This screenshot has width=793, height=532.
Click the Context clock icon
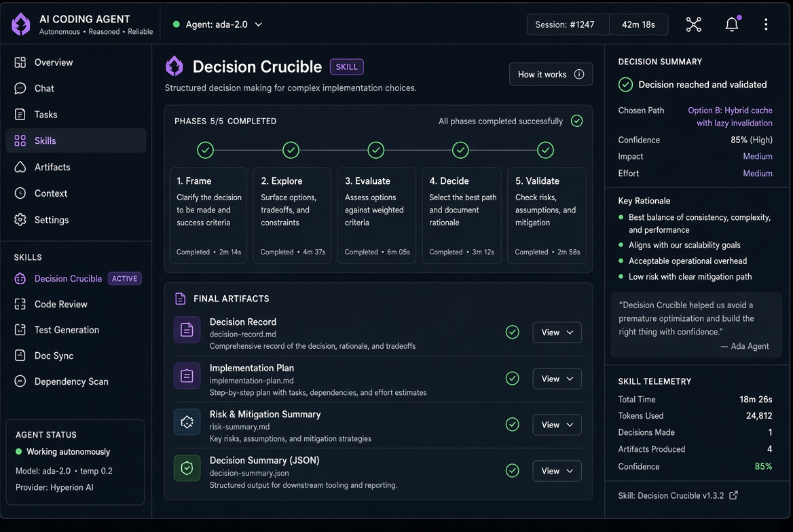coord(20,193)
